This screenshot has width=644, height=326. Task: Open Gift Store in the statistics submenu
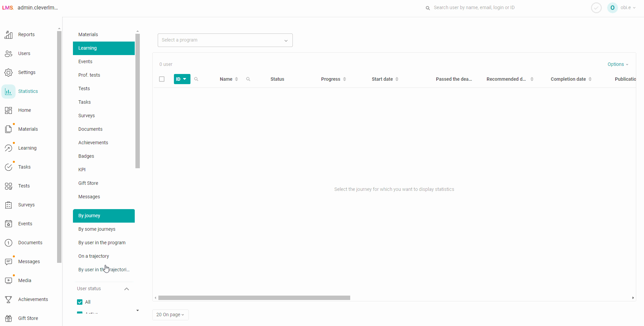point(104,183)
